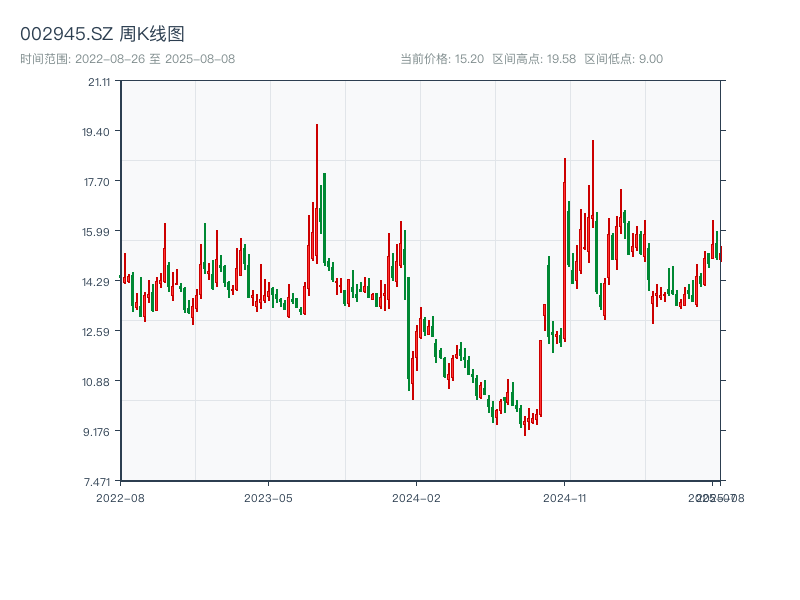800x600 pixels.
Task: Click y-axis label 10.88
Action: 96,382
